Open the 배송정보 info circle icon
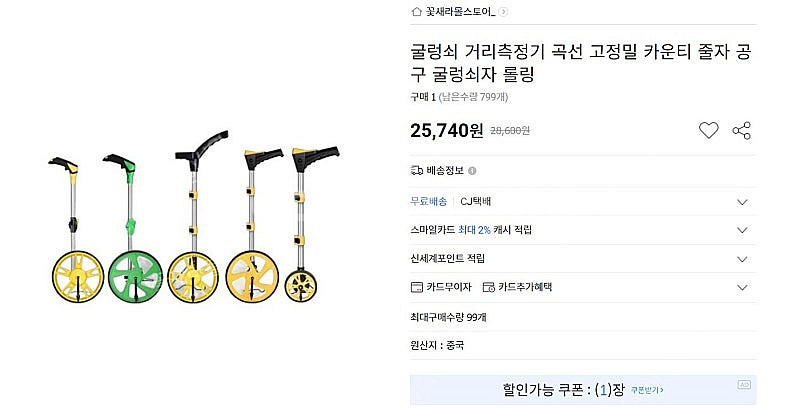This screenshot has width=800, height=409. 472,171
